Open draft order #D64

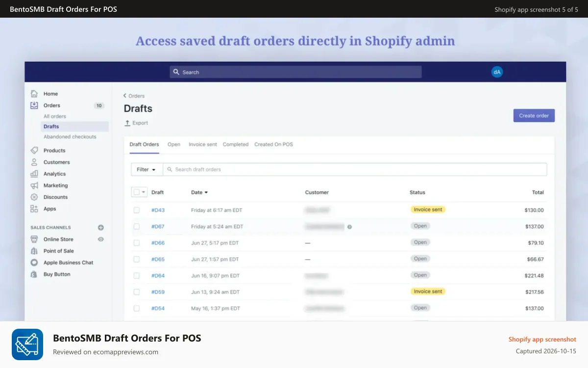tap(158, 276)
